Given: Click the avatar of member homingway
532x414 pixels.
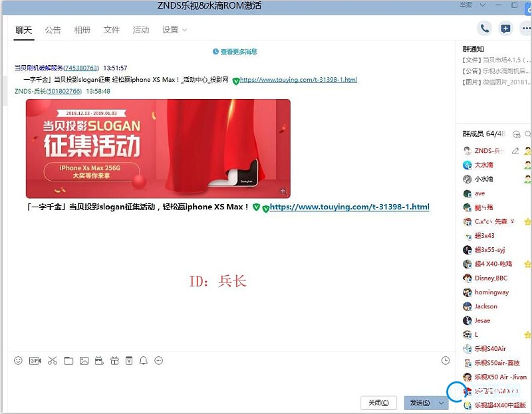Looking at the screenshot, I should [x=467, y=292].
